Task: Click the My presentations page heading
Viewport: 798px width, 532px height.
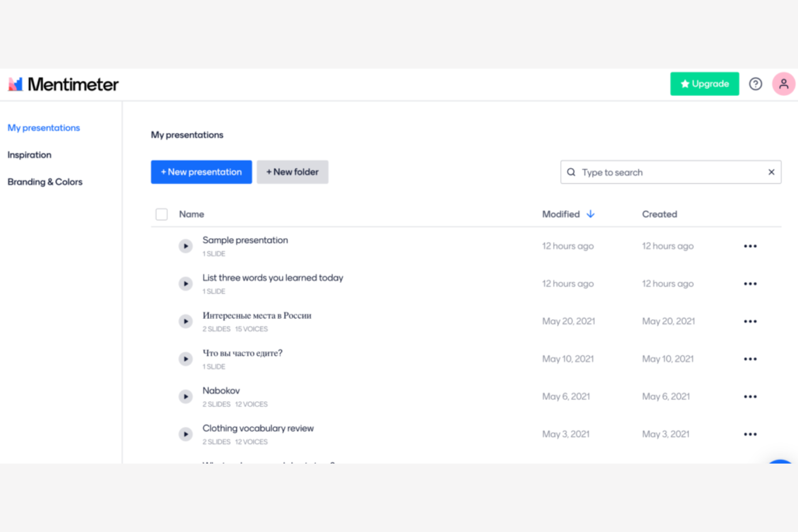Action: click(187, 135)
